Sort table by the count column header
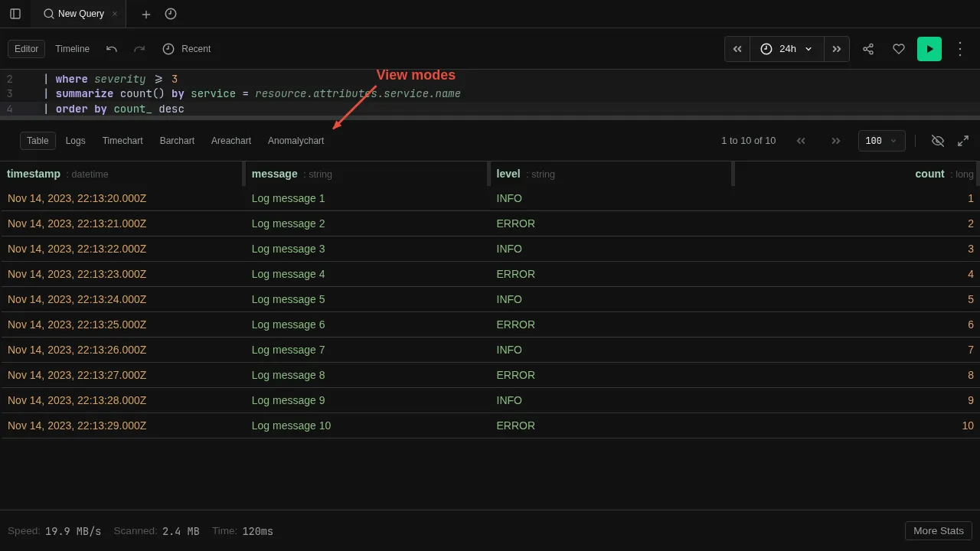The width and height of the screenshot is (980, 551). click(929, 174)
